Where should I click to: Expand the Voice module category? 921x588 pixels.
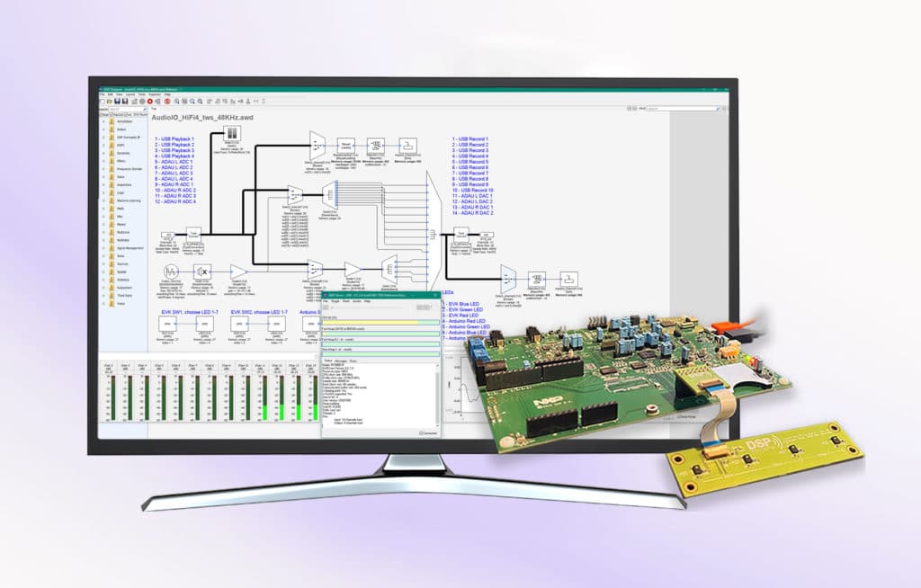(104, 304)
